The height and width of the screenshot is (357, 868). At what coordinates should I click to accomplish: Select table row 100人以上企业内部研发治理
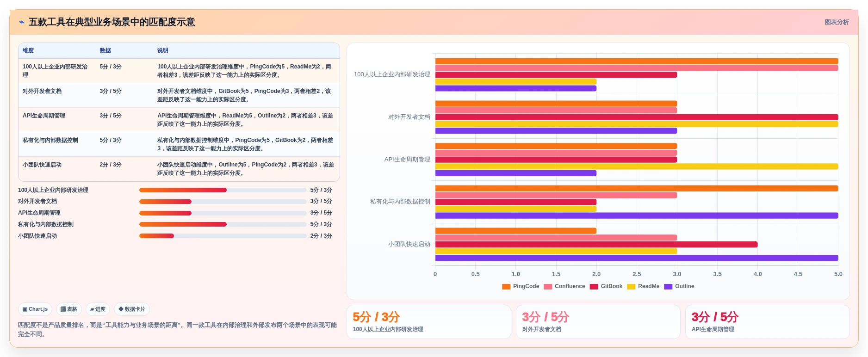(179, 71)
